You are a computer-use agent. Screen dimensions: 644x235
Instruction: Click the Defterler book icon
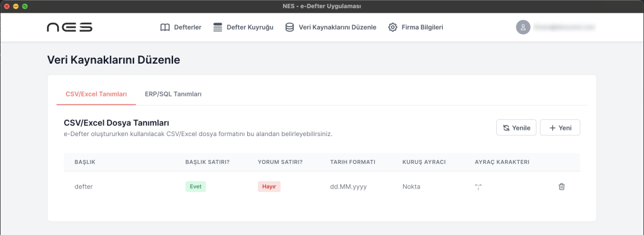coord(165,28)
